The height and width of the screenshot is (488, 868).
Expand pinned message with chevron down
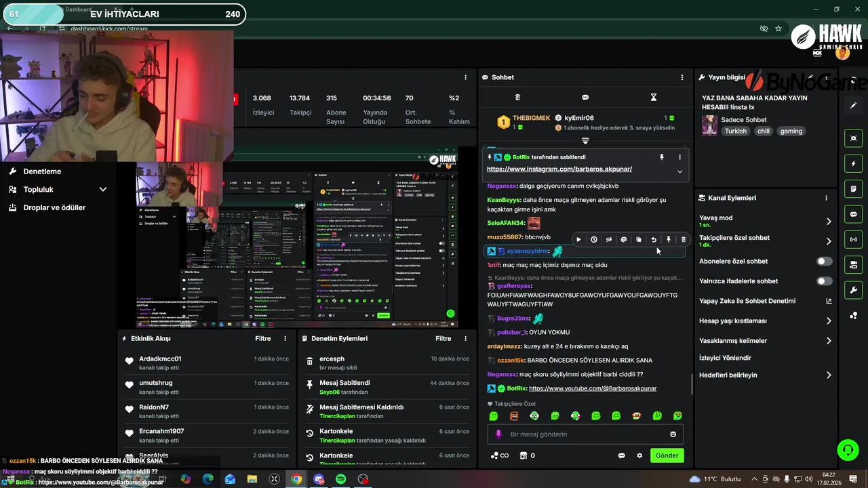click(679, 171)
